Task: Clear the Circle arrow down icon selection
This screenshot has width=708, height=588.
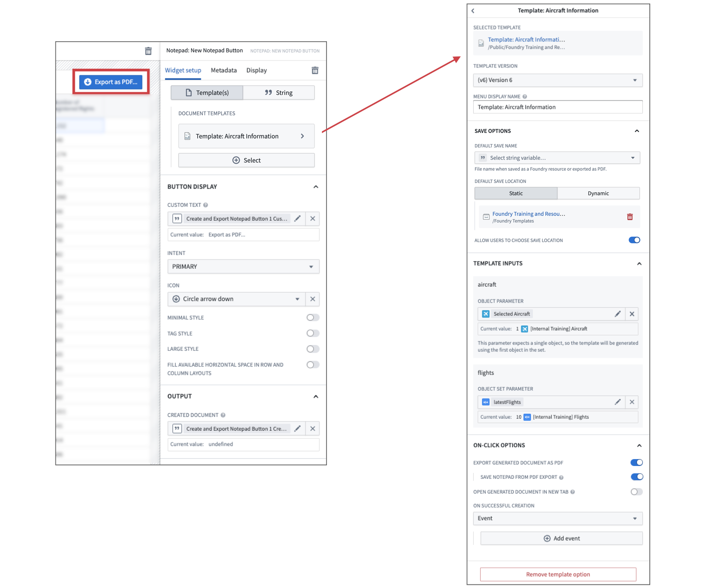Action: tap(313, 299)
